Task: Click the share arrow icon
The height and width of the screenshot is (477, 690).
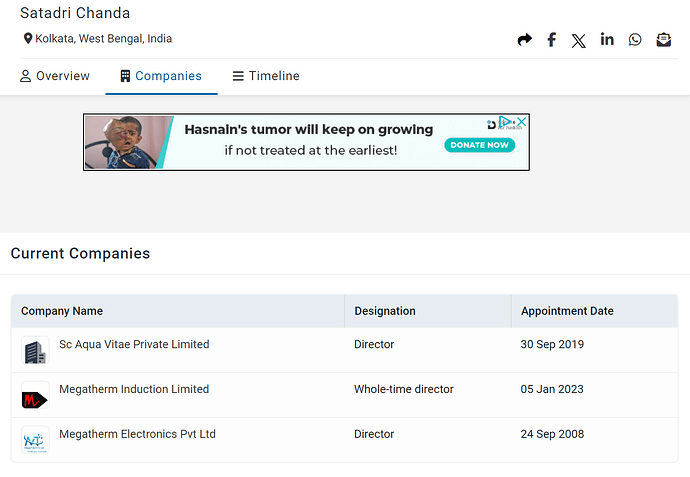Action: click(x=525, y=40)
